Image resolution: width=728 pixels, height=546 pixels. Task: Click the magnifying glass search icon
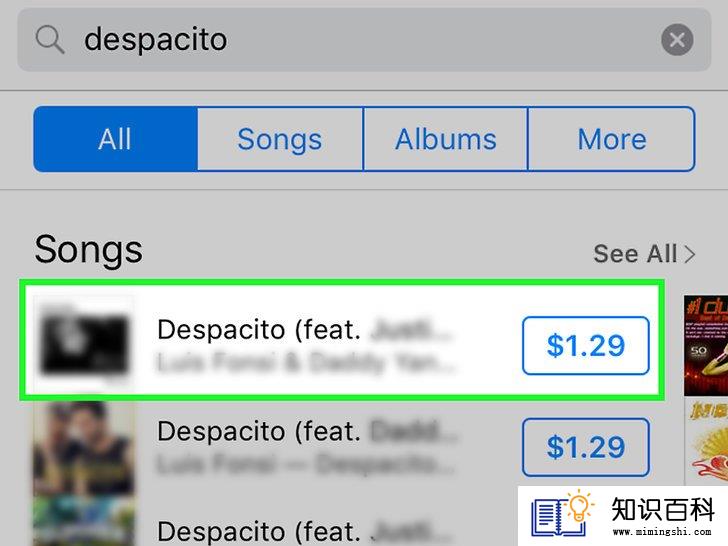point(50,40)
